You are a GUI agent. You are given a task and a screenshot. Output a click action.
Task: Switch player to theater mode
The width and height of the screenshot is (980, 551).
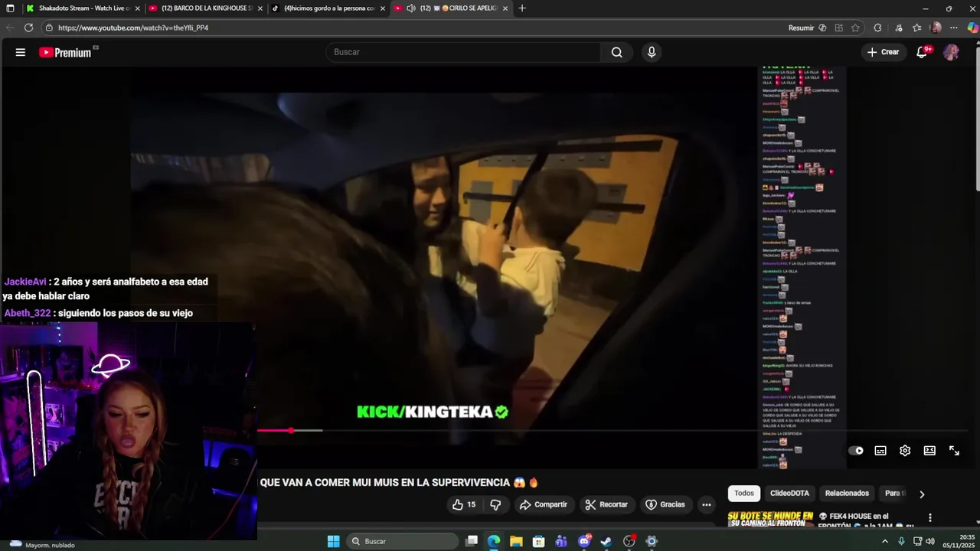coord(929,451)
